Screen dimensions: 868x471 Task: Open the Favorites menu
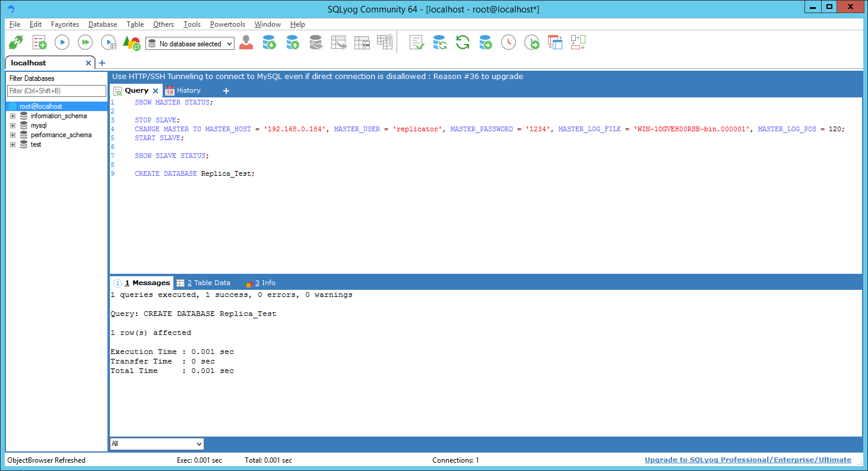[65, 24]
